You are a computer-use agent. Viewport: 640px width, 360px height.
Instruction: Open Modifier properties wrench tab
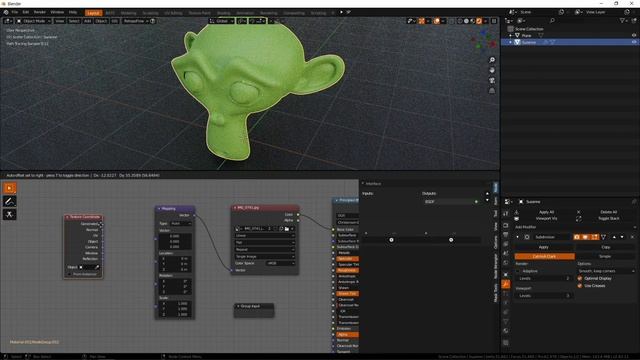pyautogui.click(x=506, y=284)
